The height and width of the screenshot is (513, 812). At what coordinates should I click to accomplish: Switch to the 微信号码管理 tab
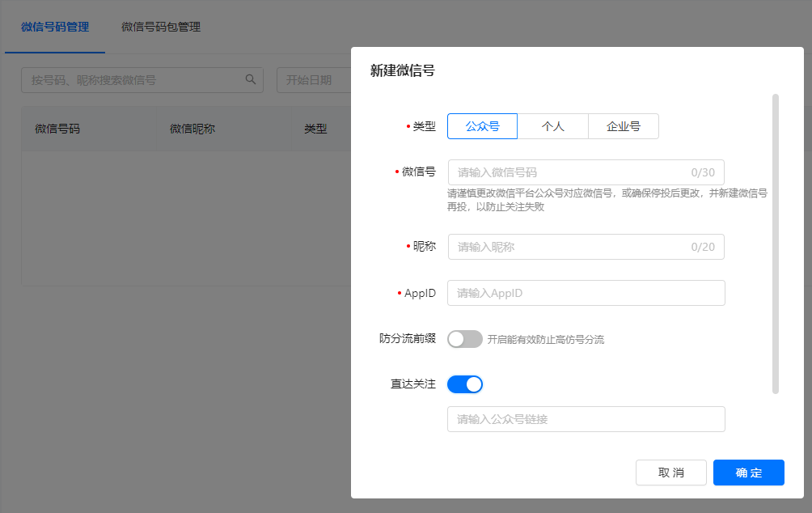point(54,27)
